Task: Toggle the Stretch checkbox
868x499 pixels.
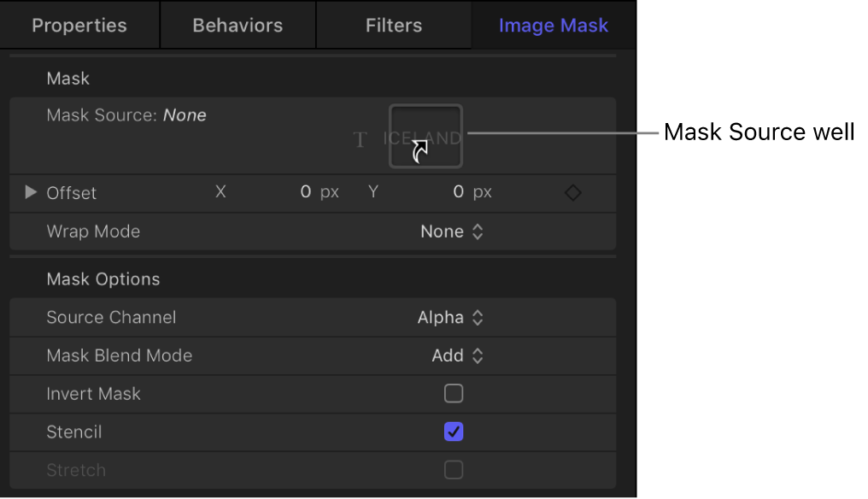Action: [454, 470]
